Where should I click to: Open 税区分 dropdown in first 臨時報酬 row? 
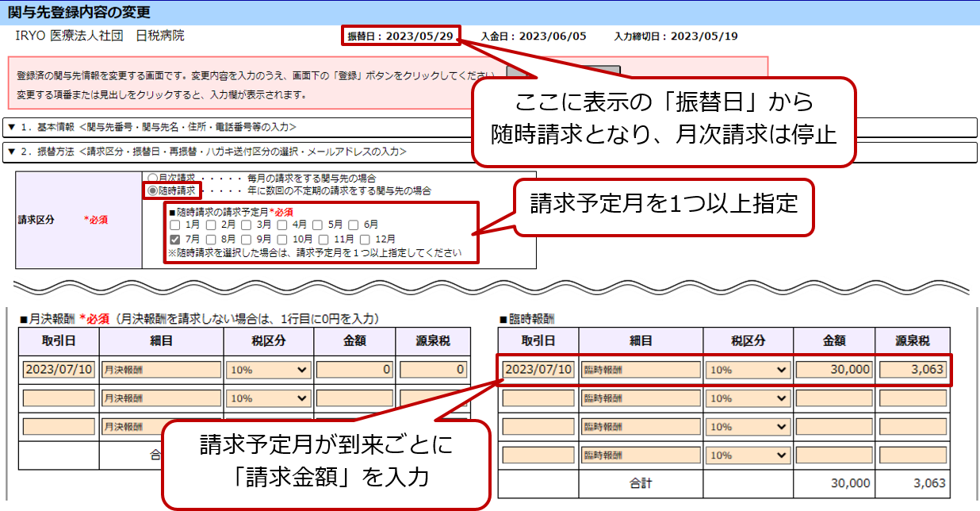coord(748,370)
